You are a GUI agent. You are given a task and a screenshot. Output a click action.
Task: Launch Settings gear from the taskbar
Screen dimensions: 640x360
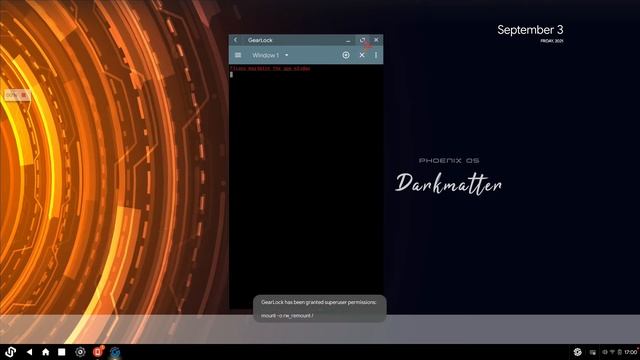(x=80, y=352)
